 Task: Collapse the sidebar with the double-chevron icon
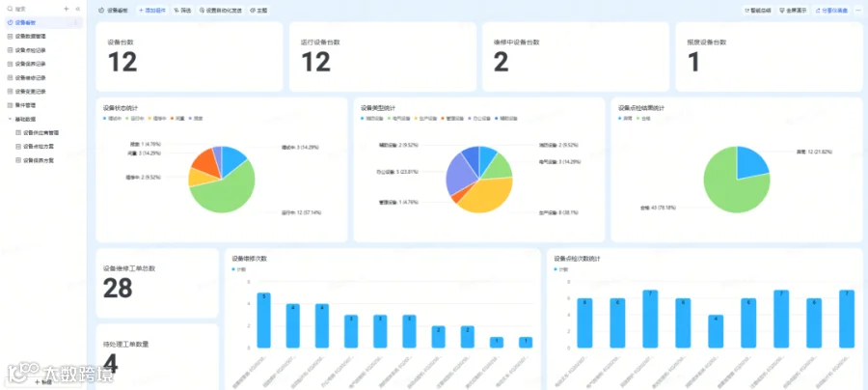[77, 10]
